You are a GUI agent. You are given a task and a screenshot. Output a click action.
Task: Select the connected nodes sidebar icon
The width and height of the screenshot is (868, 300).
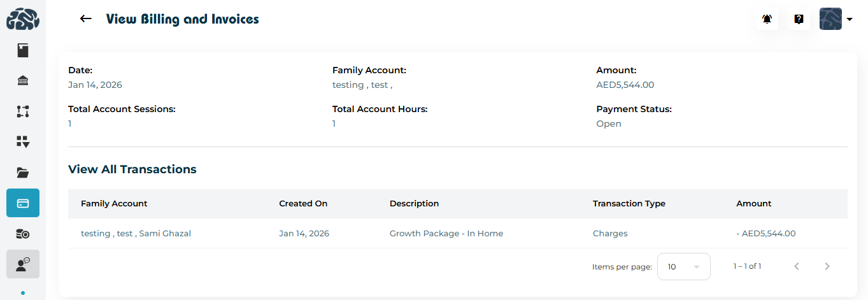tap(23, 111)
